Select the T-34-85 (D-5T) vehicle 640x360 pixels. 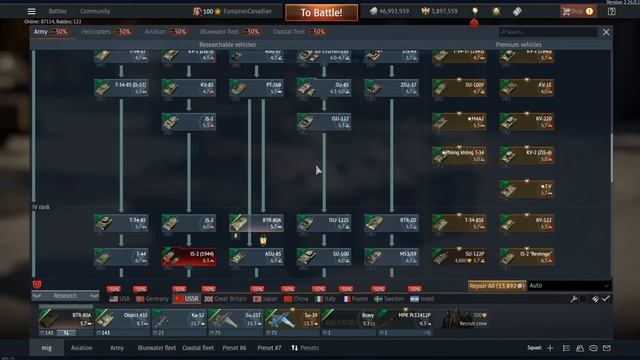click(x=121, y=88)
